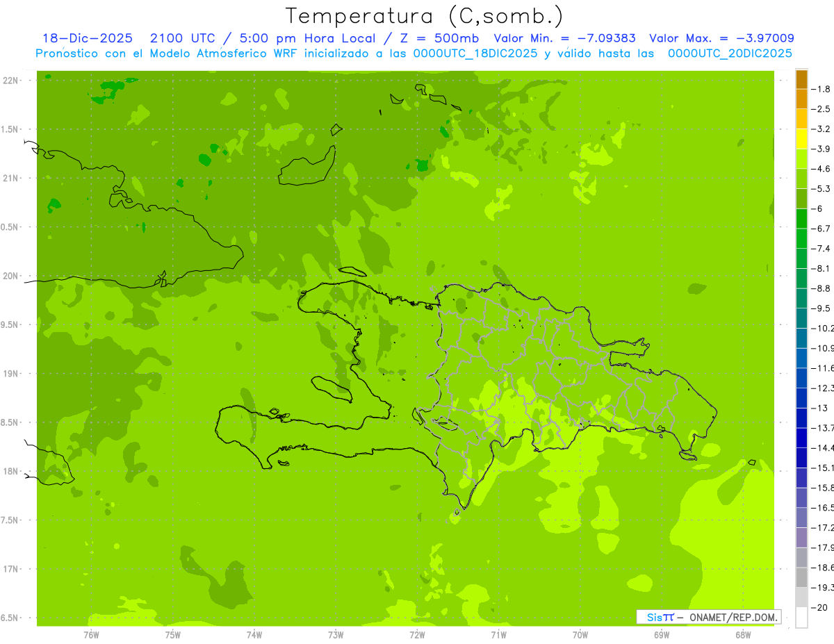Screen dimensions: 834x644
Task: Click the "0000UTC_20DIC2025" valid-until time
Action: click(x=730, y=53)
